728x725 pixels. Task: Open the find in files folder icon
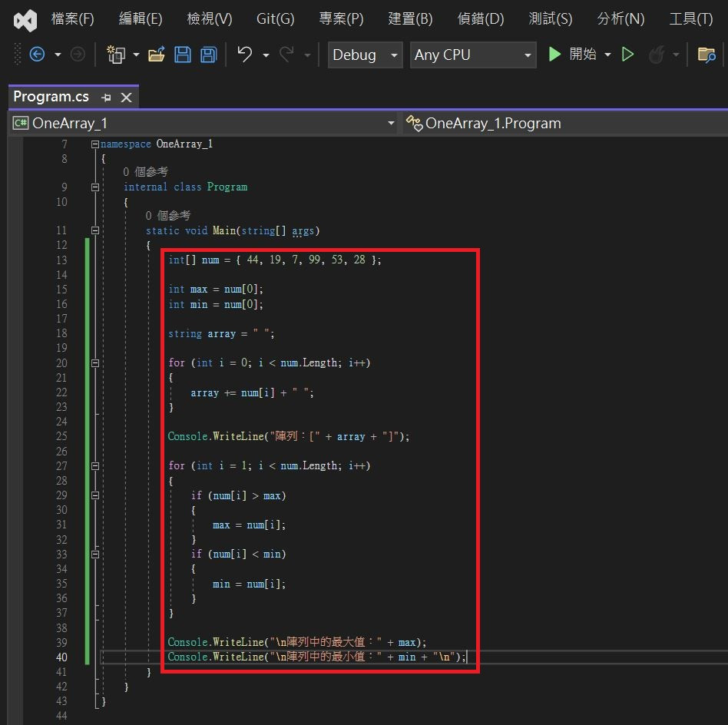pyautogui.click(x=706, y=55)
